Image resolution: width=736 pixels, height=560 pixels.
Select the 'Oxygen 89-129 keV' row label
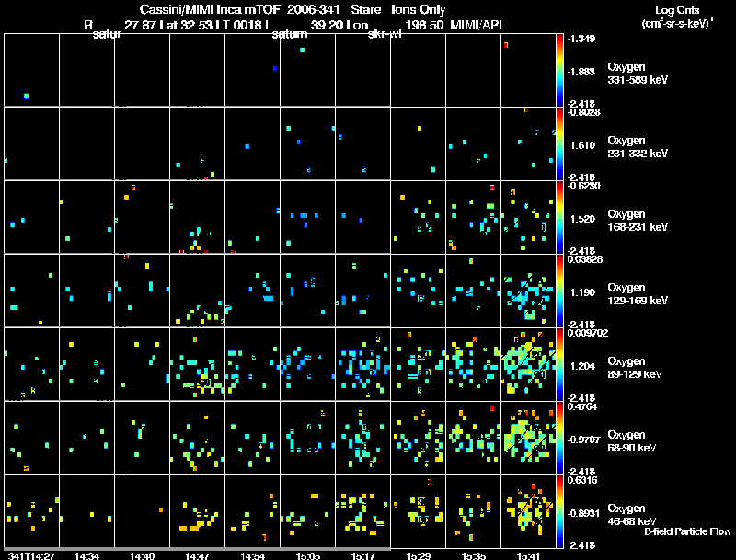[635, 368]
